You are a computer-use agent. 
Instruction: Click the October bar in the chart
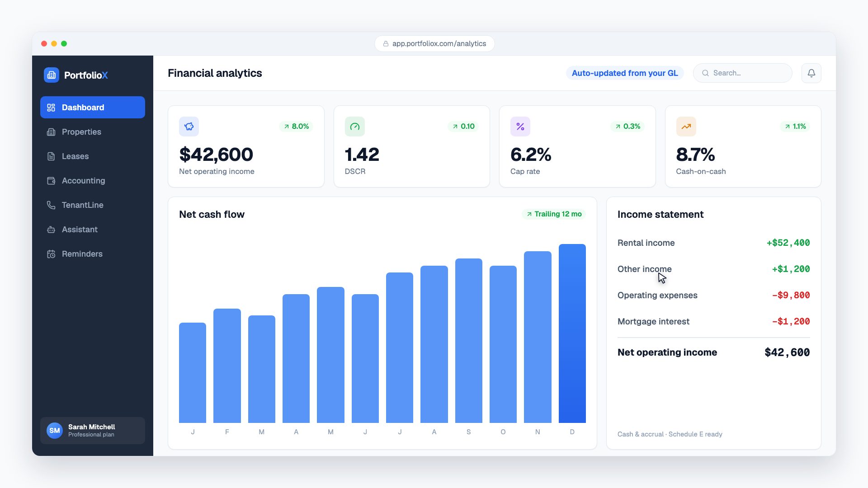(503, 344)
